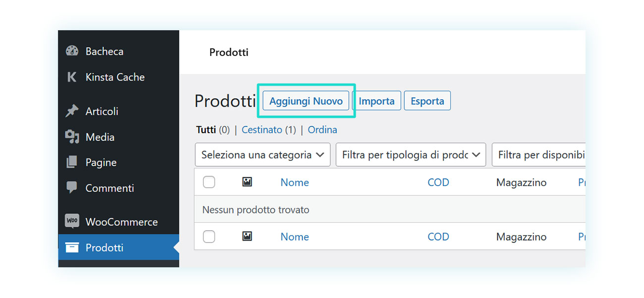Click the Bacheca dashboard gauge icon
This screenshot has width=644, height=298.
click(72, 51)
